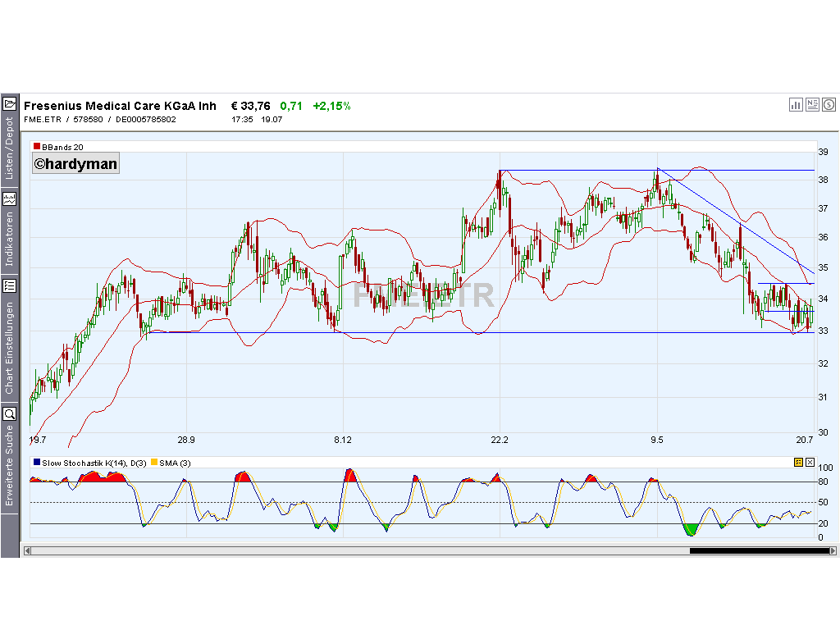Click the Erweiterte Suche magnifier icon
This screenshot has height=630, width=840.
(10, 413)
